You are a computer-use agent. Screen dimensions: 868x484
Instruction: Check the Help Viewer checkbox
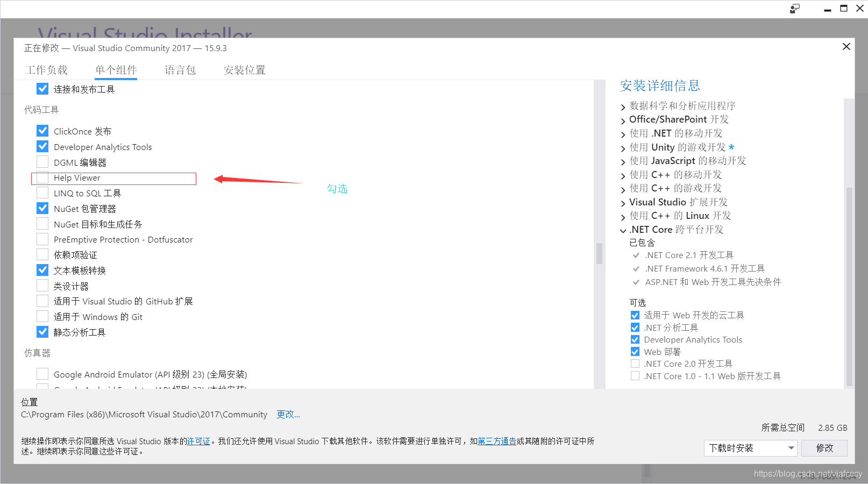[x=42, y=177]
